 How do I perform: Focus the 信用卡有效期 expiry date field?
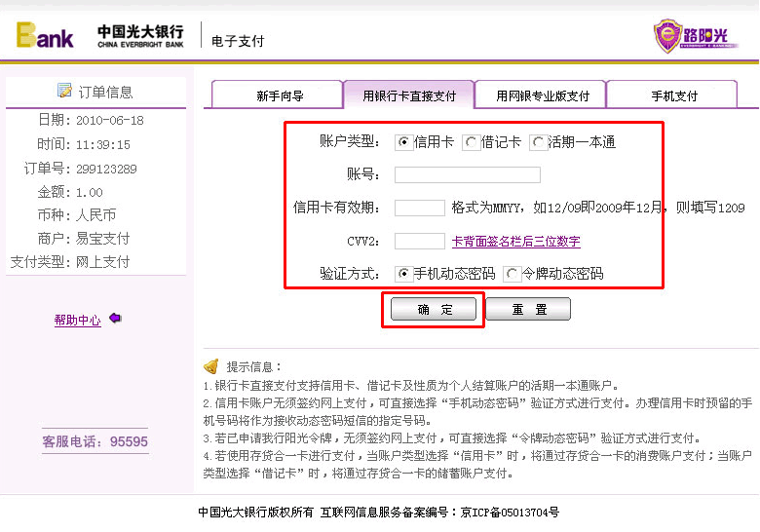click(420, 208)
